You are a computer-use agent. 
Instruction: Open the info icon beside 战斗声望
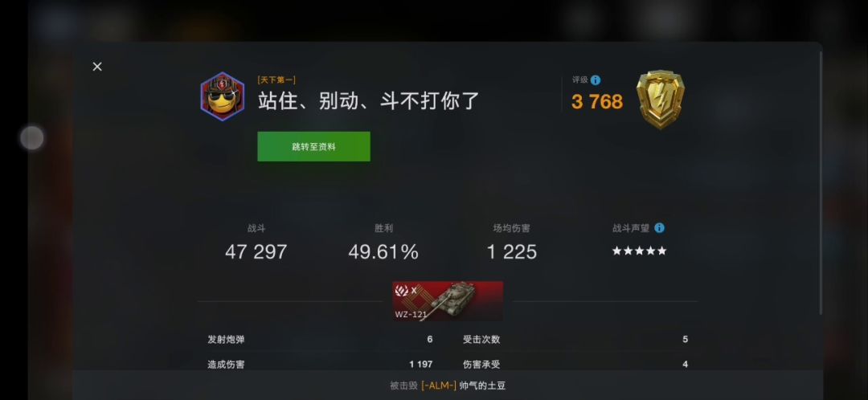659,228
